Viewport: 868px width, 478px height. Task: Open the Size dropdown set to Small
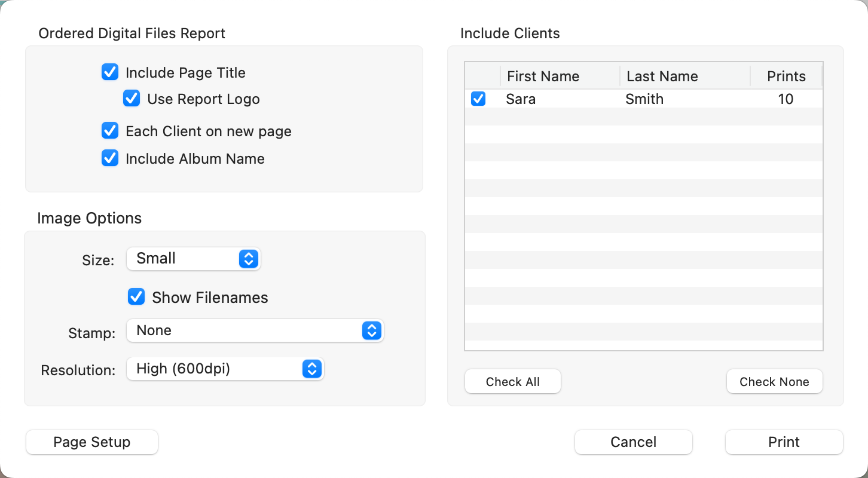pyautogui.click(x=194, y=259)
